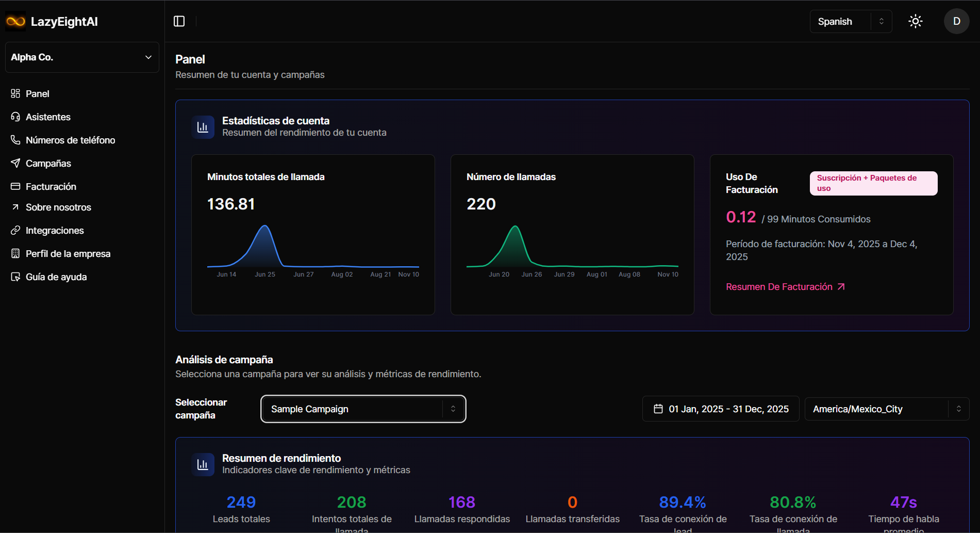
Task: Click the Integraciones link icon
Action: 15,230
